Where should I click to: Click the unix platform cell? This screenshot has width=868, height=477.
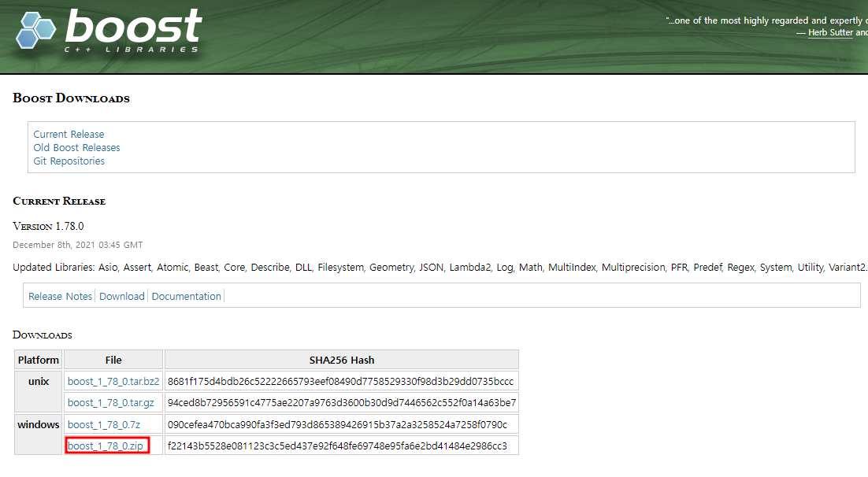(x=38, y=392)
